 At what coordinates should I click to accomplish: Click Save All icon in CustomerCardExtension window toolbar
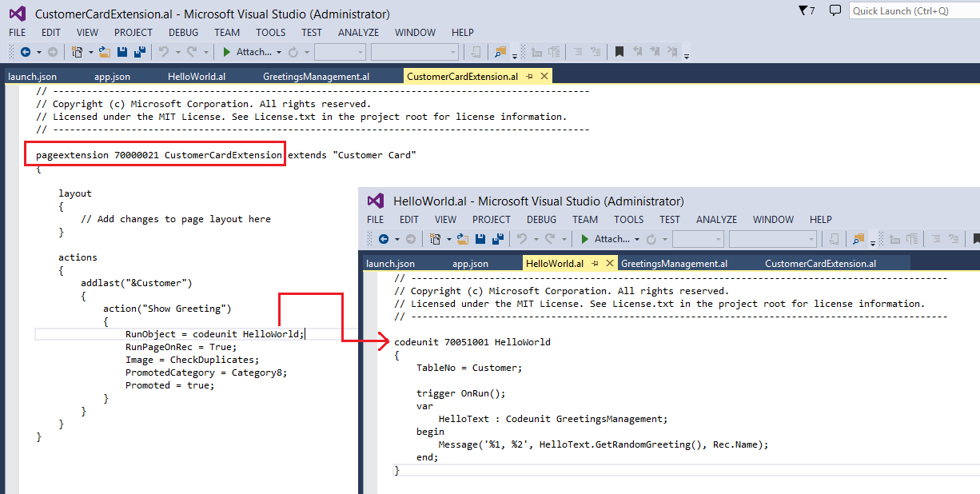click(x=139, y=52)
